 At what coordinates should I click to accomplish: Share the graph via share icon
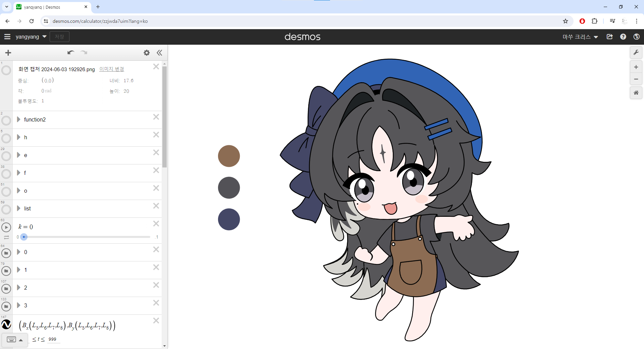click(x=610, y=37)
